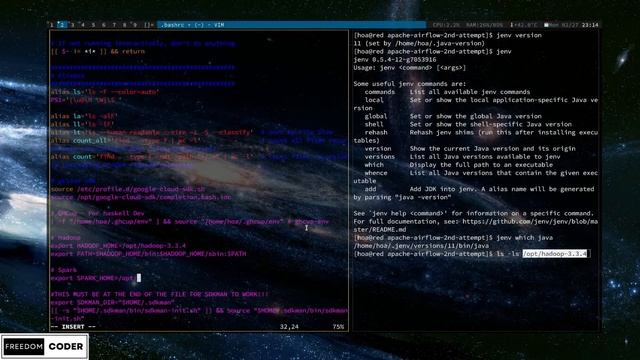Click the alias ll line in vim
Viewport: 640px width, 360px height.
point(82,124)
